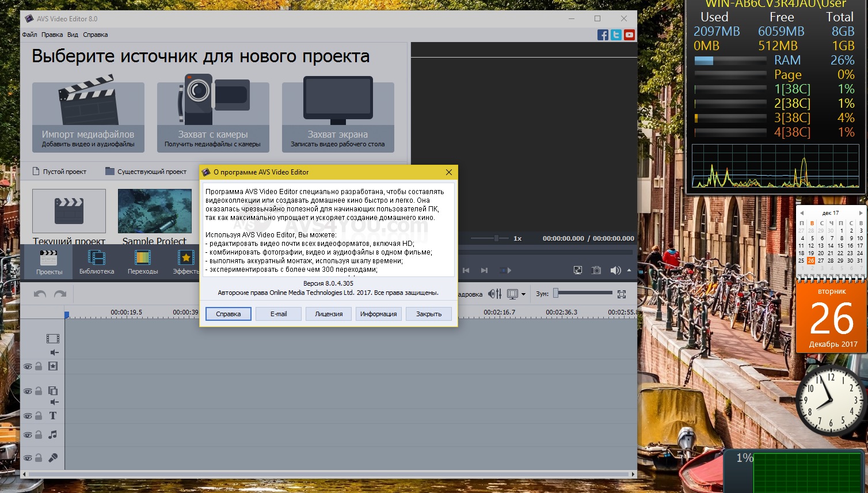
Task: Switch to the Библиотека tab
Action: [x=97, y=262]
